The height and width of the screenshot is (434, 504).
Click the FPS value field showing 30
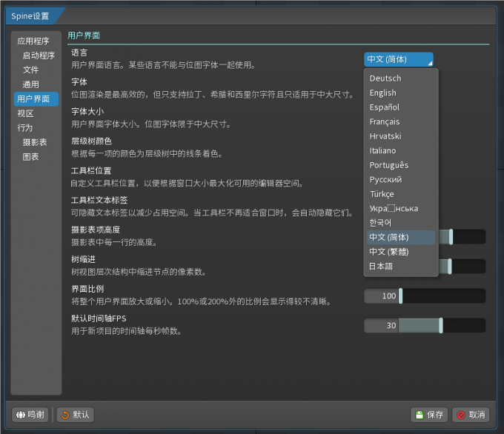(x=382, y=325)
